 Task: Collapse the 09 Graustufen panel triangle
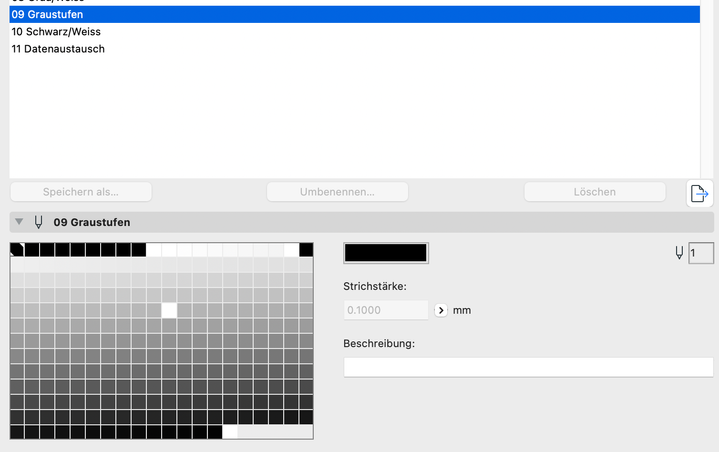tap(19, 222)
